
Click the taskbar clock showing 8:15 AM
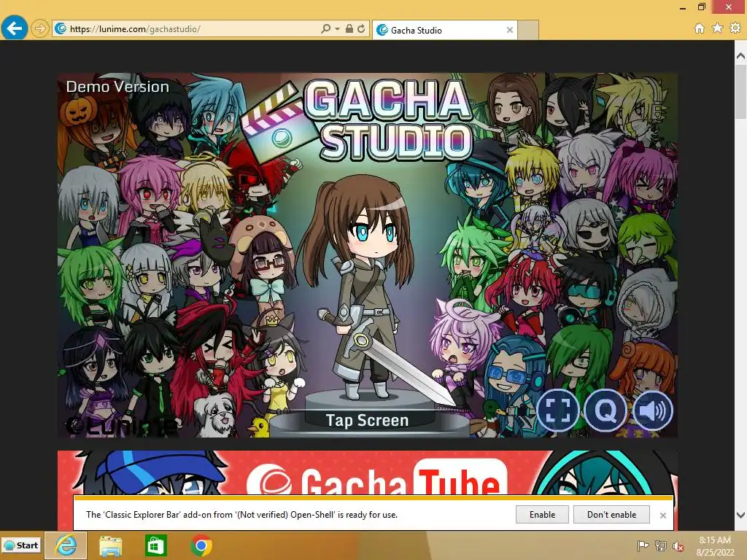point(715,545)
